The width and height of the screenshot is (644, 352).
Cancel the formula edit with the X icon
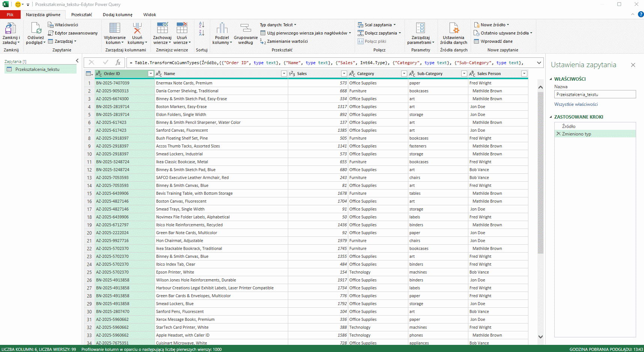point(92,63)
